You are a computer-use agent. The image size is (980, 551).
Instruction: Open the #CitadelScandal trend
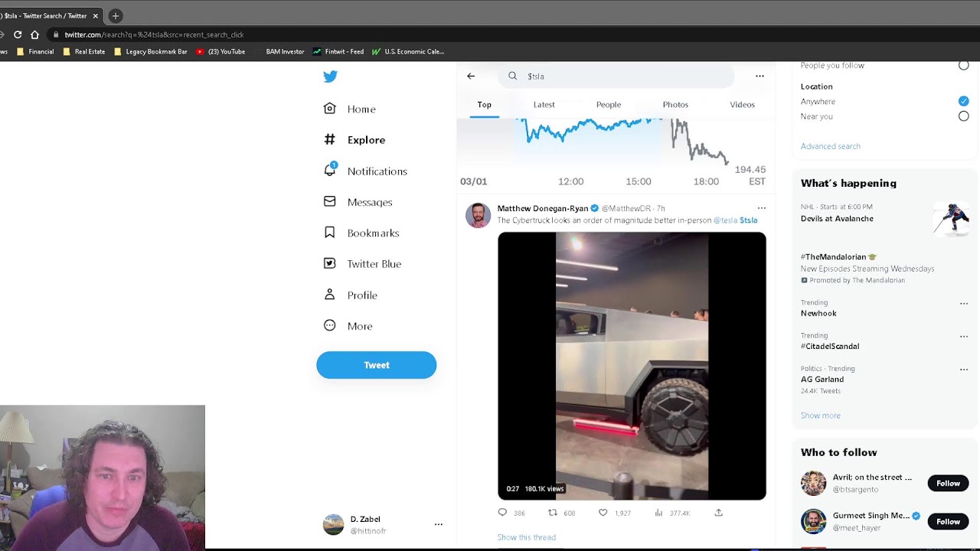click(830, 346)
